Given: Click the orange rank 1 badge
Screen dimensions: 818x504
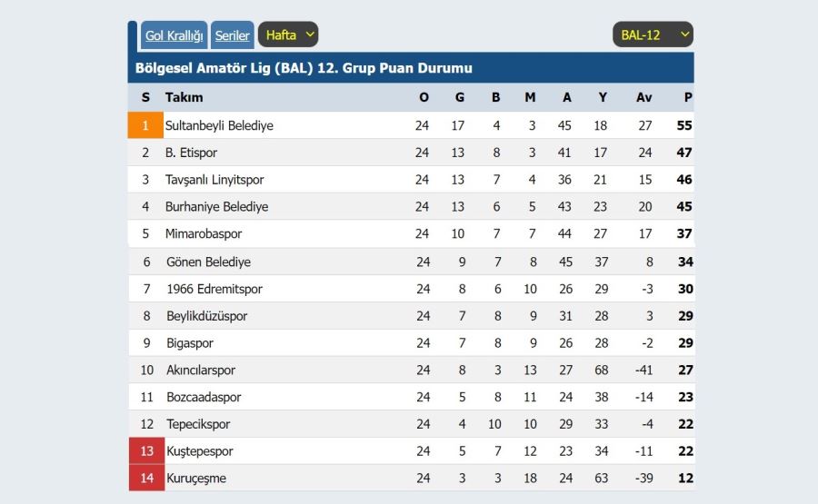Looking at the screenshot, I should click(x=145, y=125).
